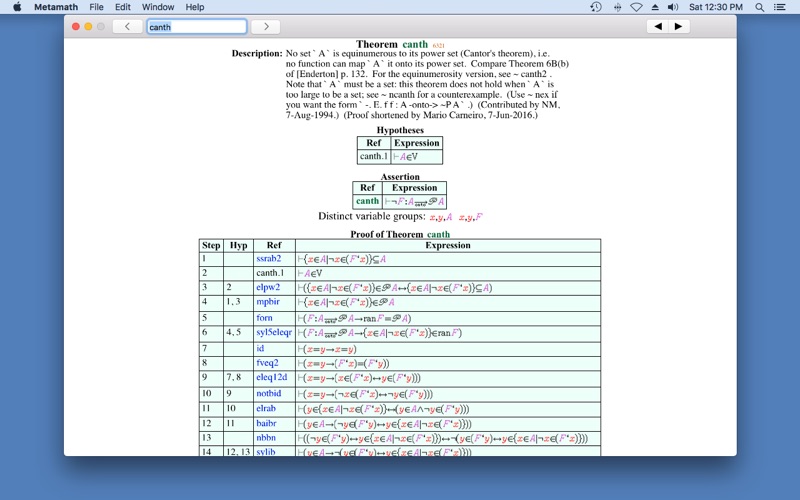
Task: Open the Help menu
Action: tap(194, 7)
